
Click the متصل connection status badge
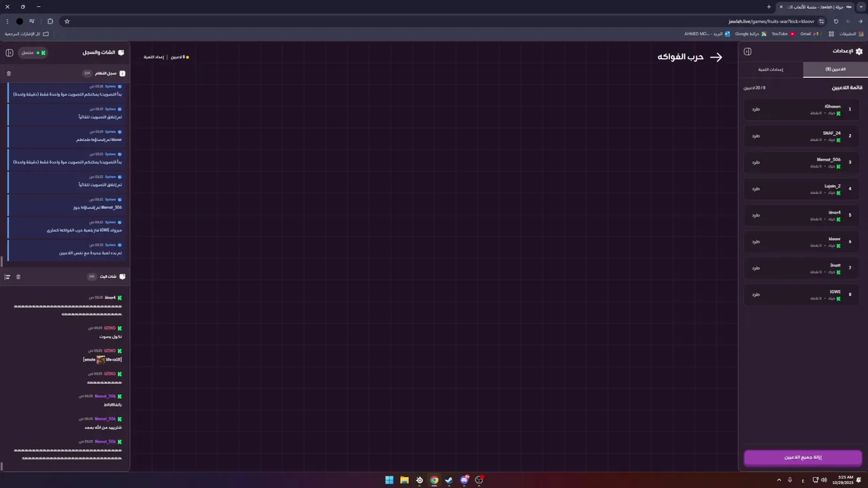click(x=33, y=52)
